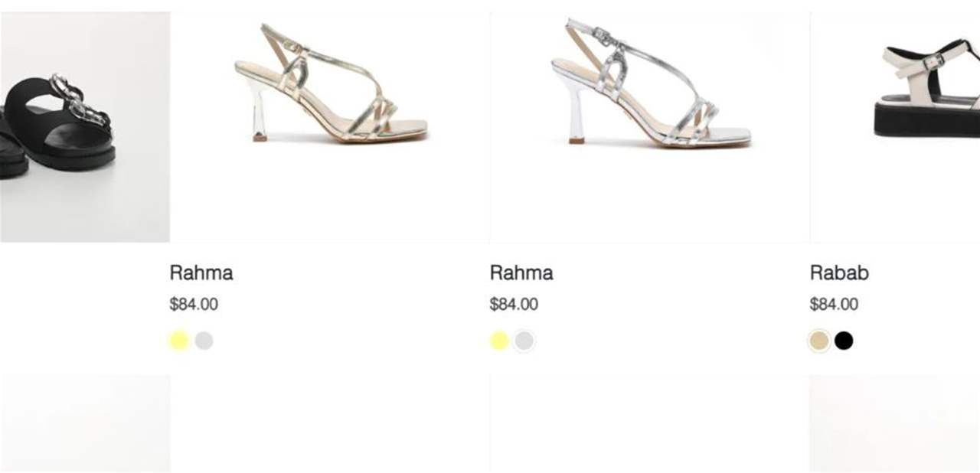Open next-row tile below black slide sandal
This screenshot has width=980, height=473.
(x=84, y=423)
